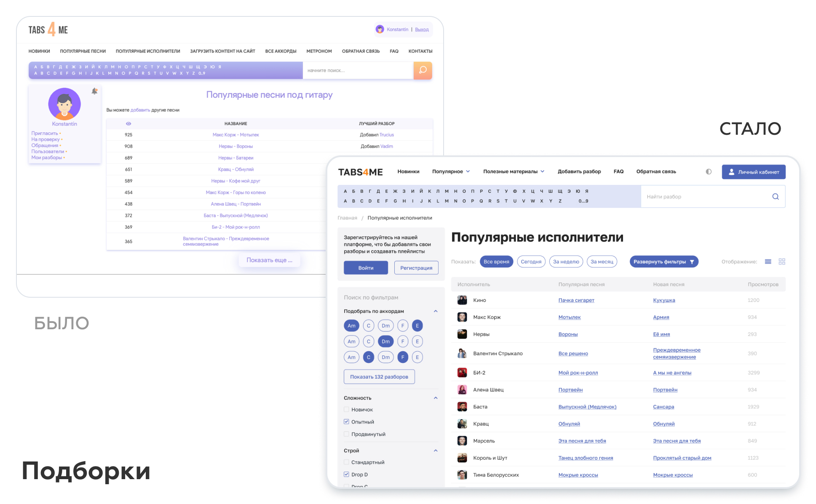The height and width of the screenshot is (504, 816).
Task: Click Валентин Стрыкало artist thumbnail
Action: 462,353
